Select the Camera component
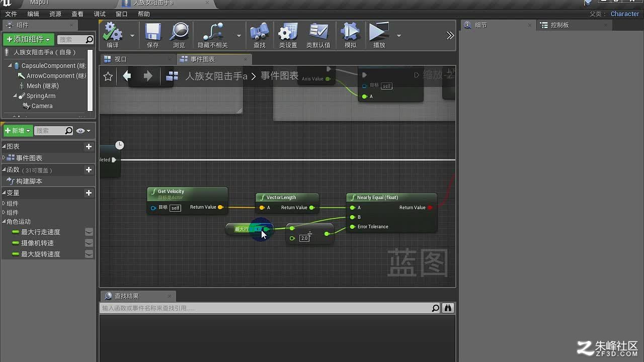 [x=38, y=106]
